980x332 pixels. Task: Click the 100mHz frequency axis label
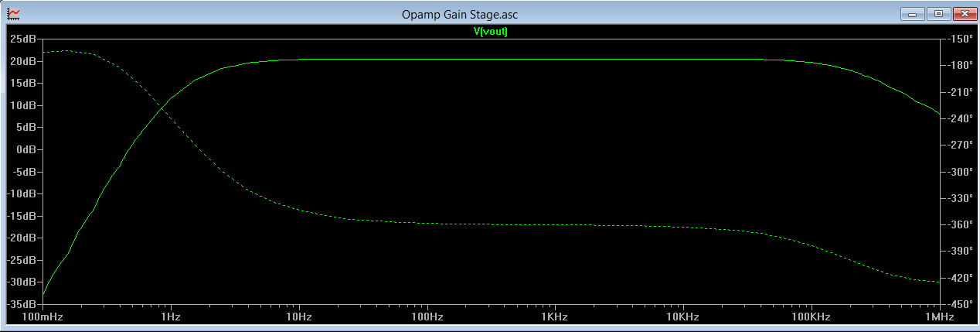click(x=43, y=317)
